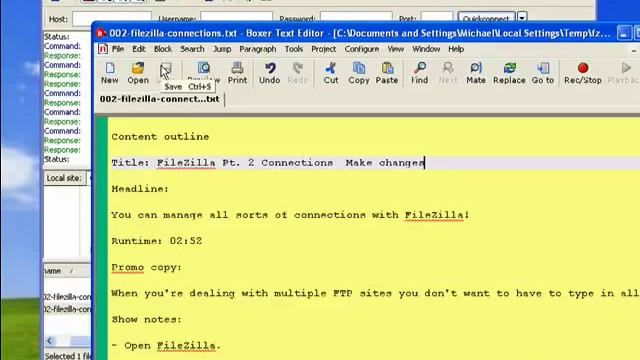The height and width of the screenshot is (360, 640).
Task: Click the Port field in FileZilla
Action: (437, 18)
